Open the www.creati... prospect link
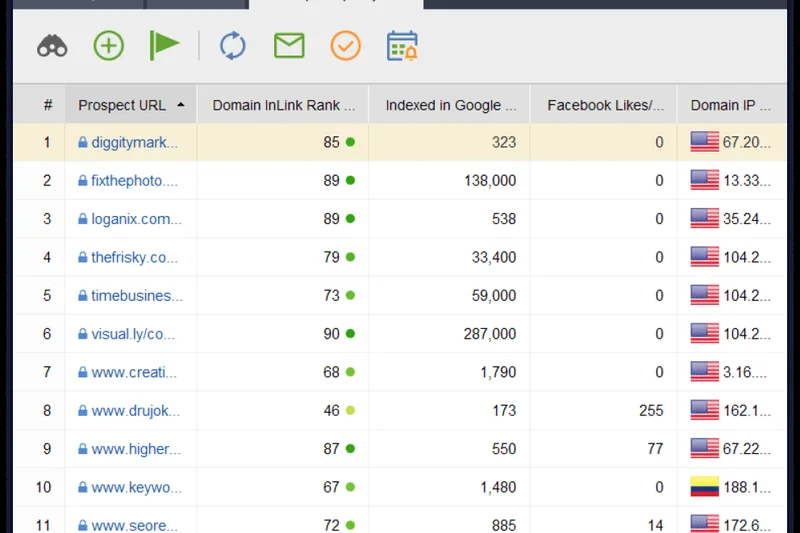Viewport: 800px width, 533px height. (x=134, y=372)
